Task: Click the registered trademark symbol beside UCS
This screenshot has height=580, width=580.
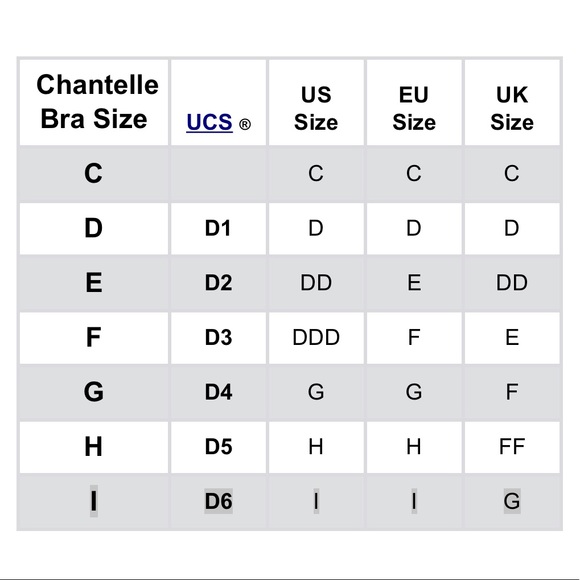Action: coord(245,125)
